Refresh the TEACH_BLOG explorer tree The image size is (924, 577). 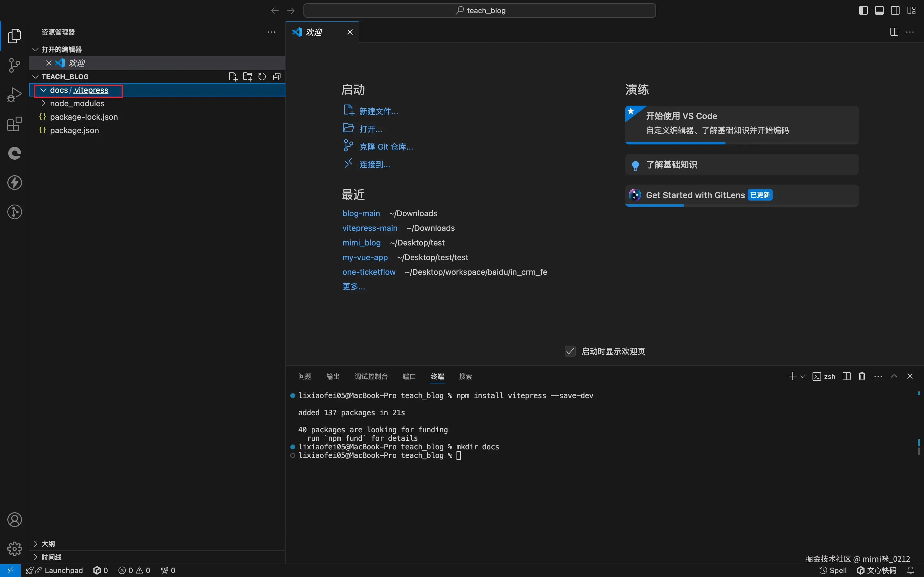[262, 77]
